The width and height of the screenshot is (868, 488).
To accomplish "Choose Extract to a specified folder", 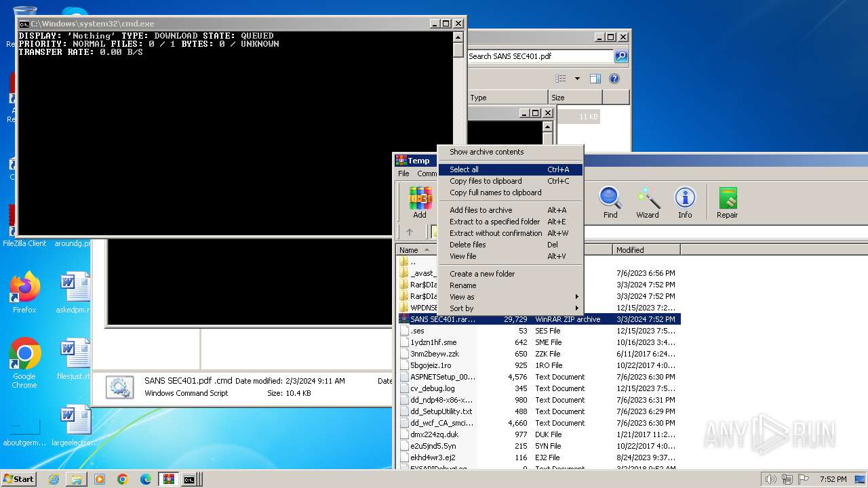I will point(511,222).
